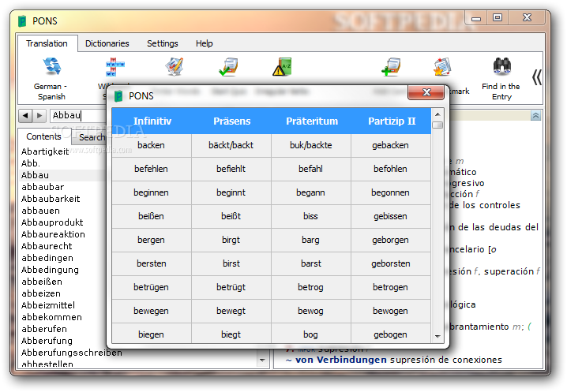
Task: Select the cell gebogen
Action: (390, 334)
